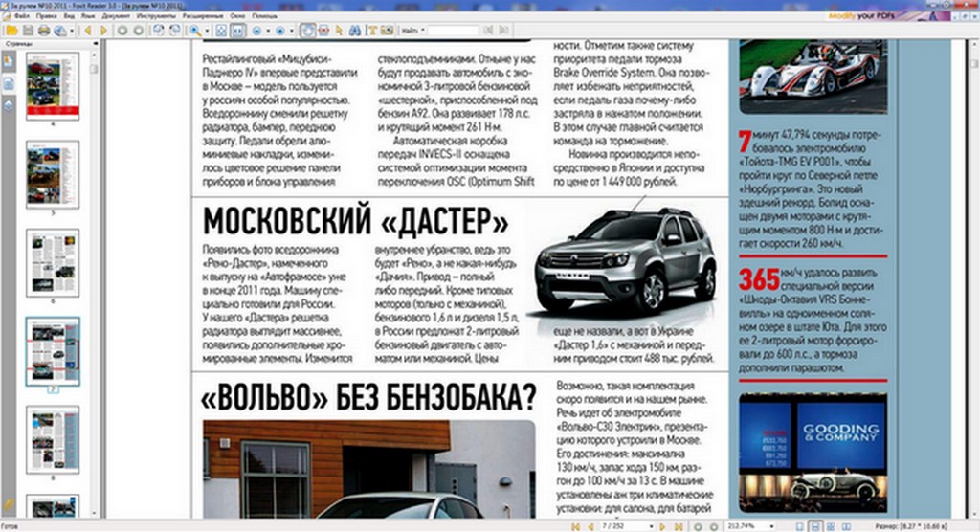The height and width of the screenshot is (532, 980).
Task: Rotate page clockwise icon
Action: 174,30
